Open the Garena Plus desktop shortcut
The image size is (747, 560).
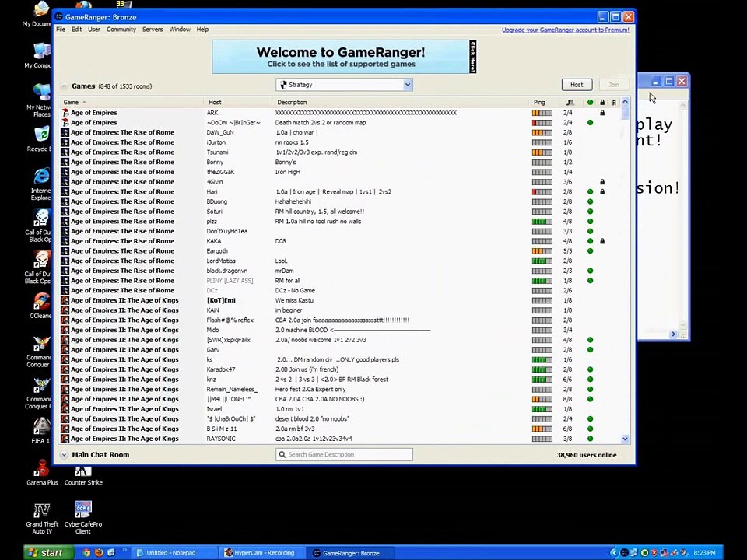42,472
